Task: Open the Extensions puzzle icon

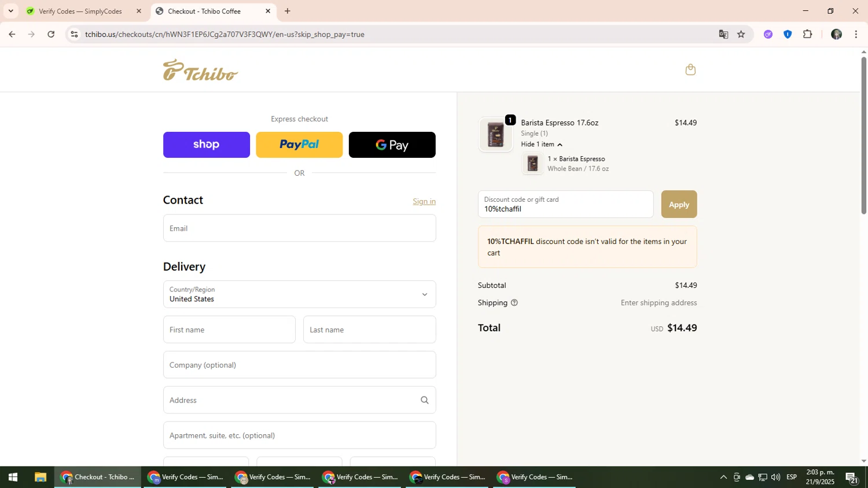Action: [x=808, y=35]
